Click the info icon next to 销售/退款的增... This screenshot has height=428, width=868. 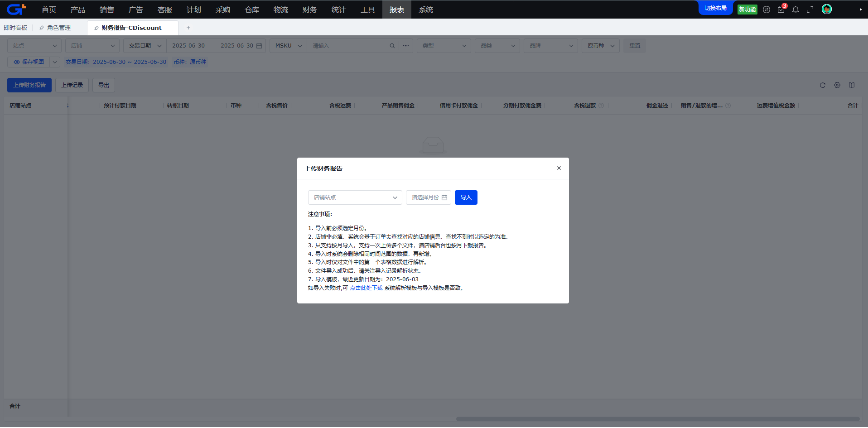tap(728, 106)
